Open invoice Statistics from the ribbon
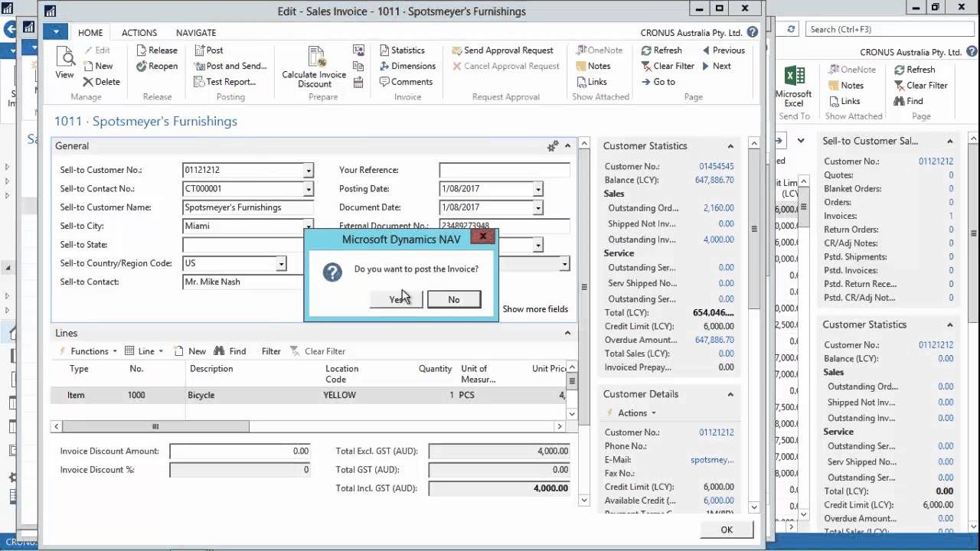The height and width of the screenshot is (551, 980). (402, 51)
